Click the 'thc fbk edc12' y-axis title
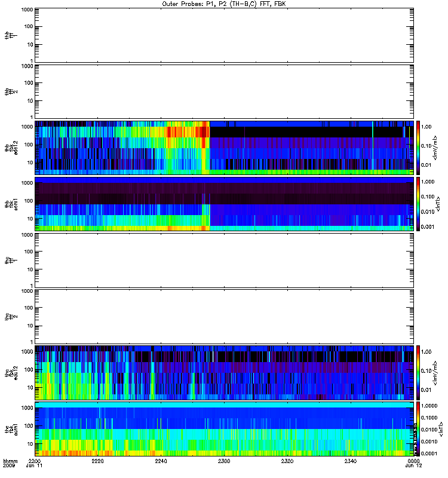Image resolution: width=448 pixels, height=478 pixels. point(11,373)
